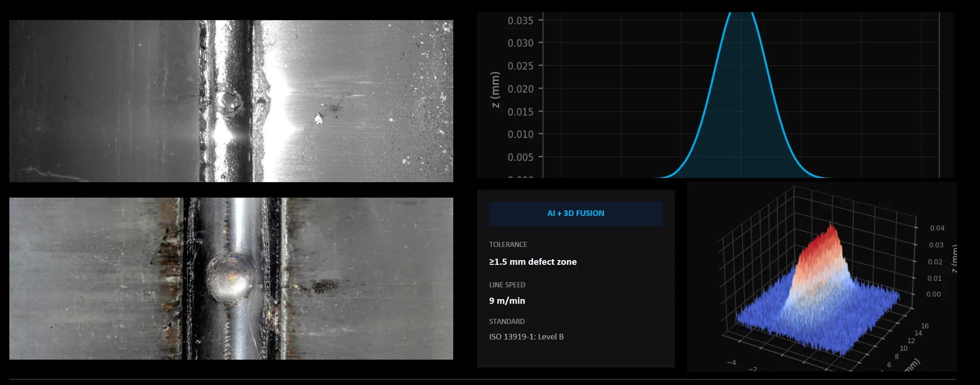Click the "0.00" tick on 3D plot
980x385 pixels.
(933, 294)
